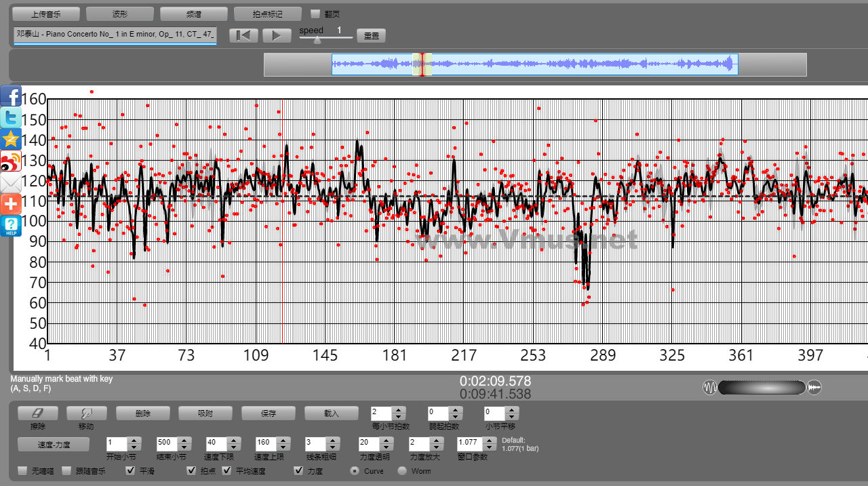Image resolution: width=868 pixels, height=486 pixels.
Task: Select the Worm radio button
Action: [x=402, y=470]
